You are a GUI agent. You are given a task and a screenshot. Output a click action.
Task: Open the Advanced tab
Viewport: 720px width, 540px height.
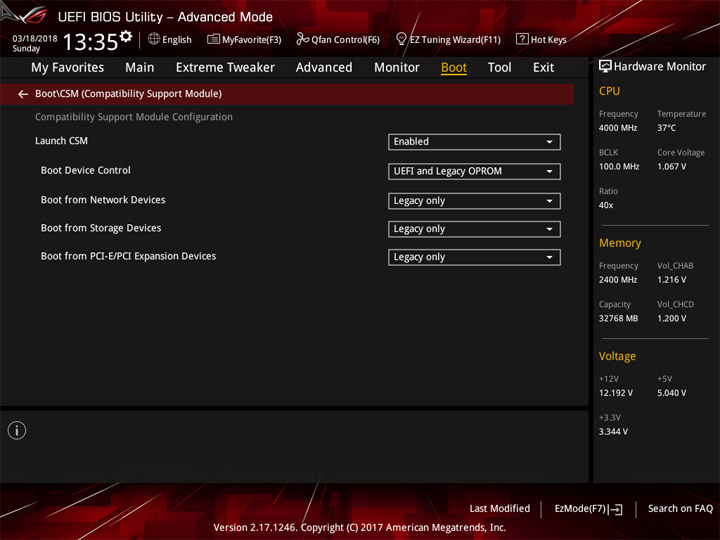coord(324,68)
